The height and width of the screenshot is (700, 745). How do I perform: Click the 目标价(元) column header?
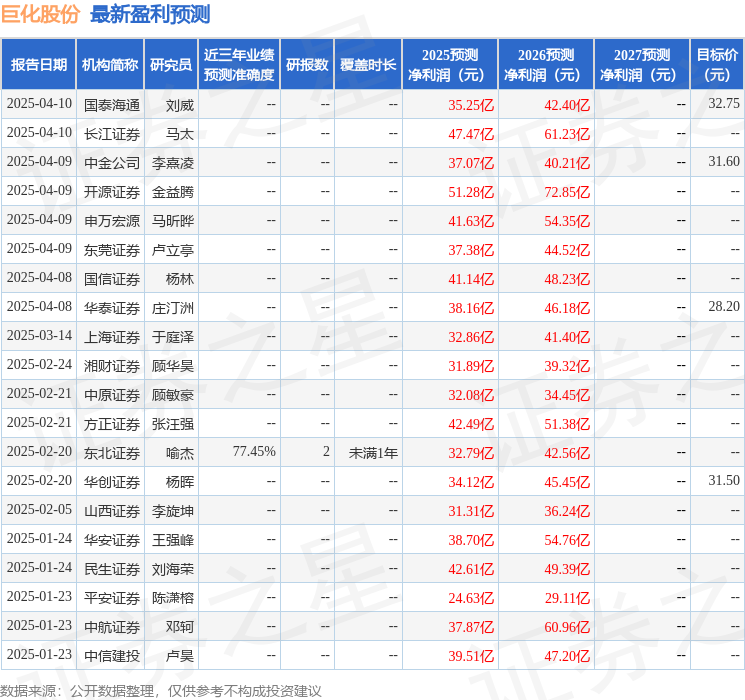click(x=716, y=64)
